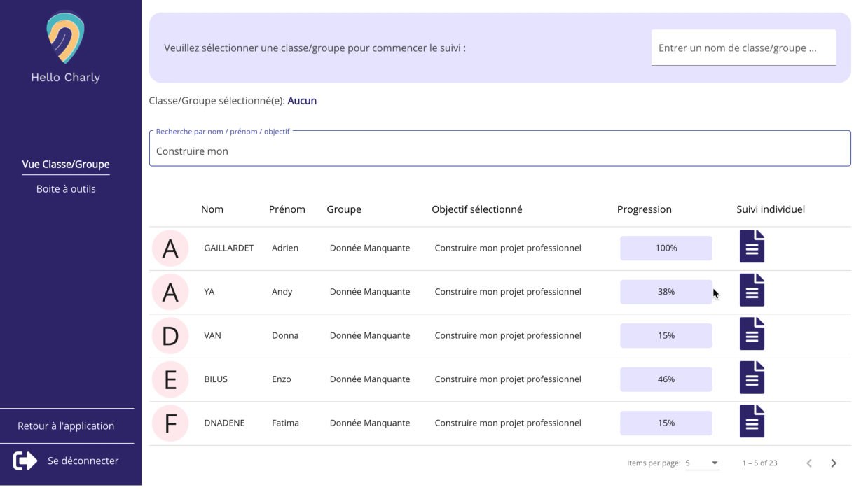
Task: Open Fatima DNADENE's individual follow-up icon
Action: 752,422
